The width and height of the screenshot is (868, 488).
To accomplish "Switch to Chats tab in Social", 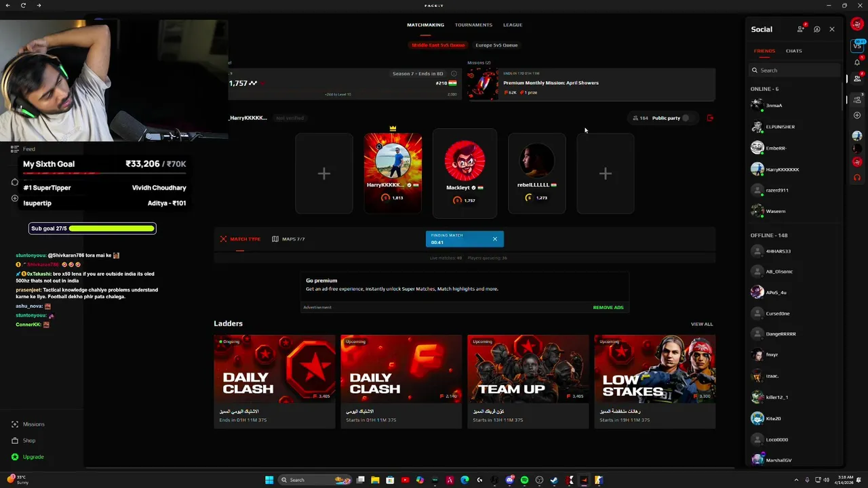I will (793, 51).
